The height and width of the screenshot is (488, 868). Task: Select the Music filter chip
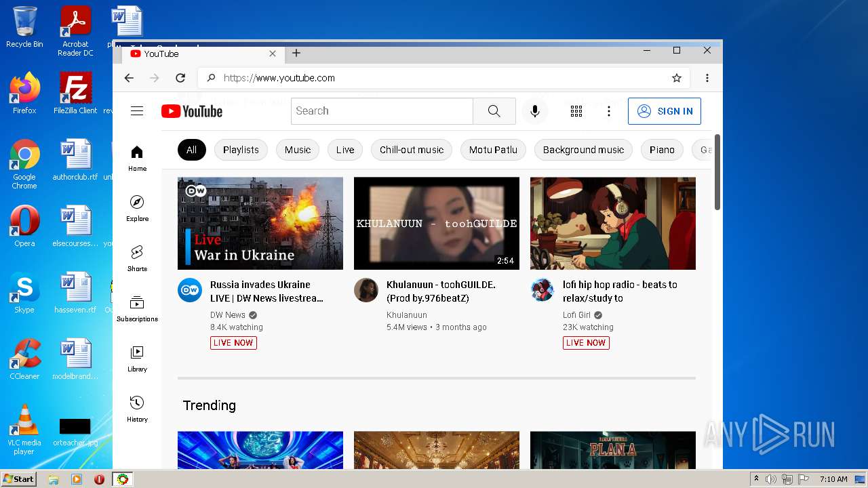click(x=298, y=150)
